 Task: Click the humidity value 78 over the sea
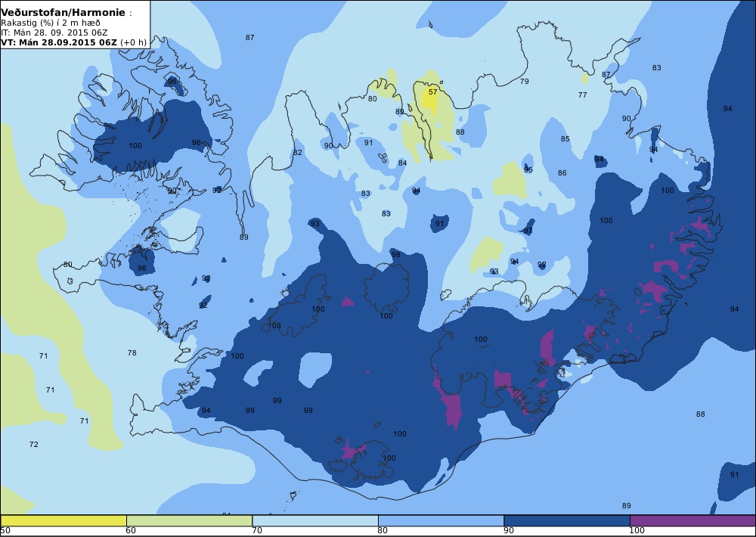pos(132,353)
